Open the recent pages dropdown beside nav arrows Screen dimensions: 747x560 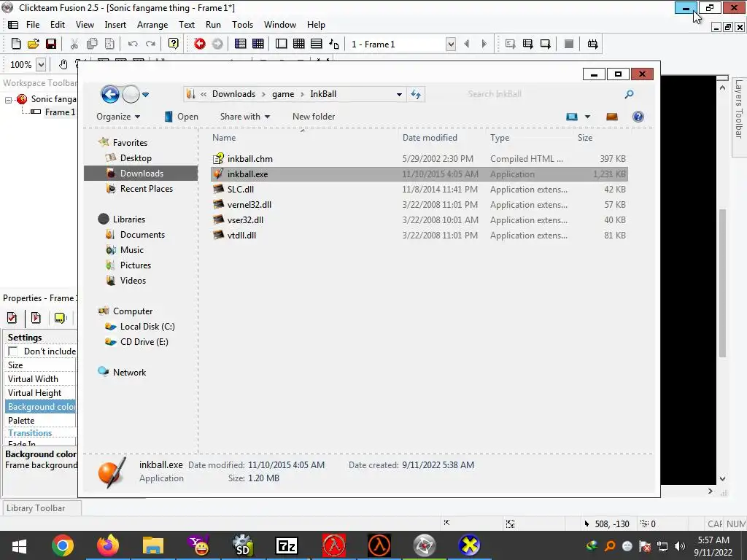pyautogui.click(x=146, y=94)
